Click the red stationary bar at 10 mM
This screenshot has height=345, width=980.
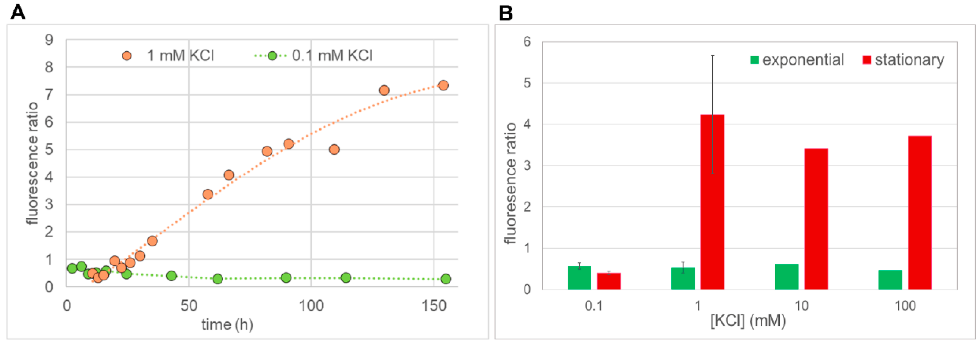pyautogui.click(x=816, y=219)
